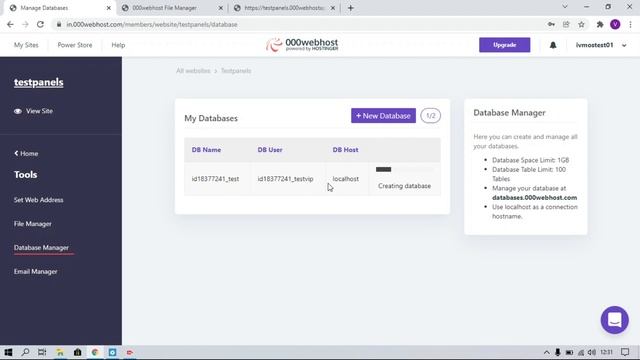The image size is (640, 360).
Task: Click the Chrome icon on the taskbar
Action: click(x=95, y=352)
